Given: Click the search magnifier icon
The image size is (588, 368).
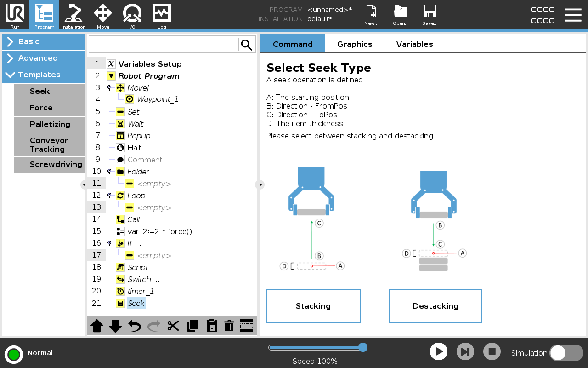Looking at the screenshot, I should coord(247,45).
